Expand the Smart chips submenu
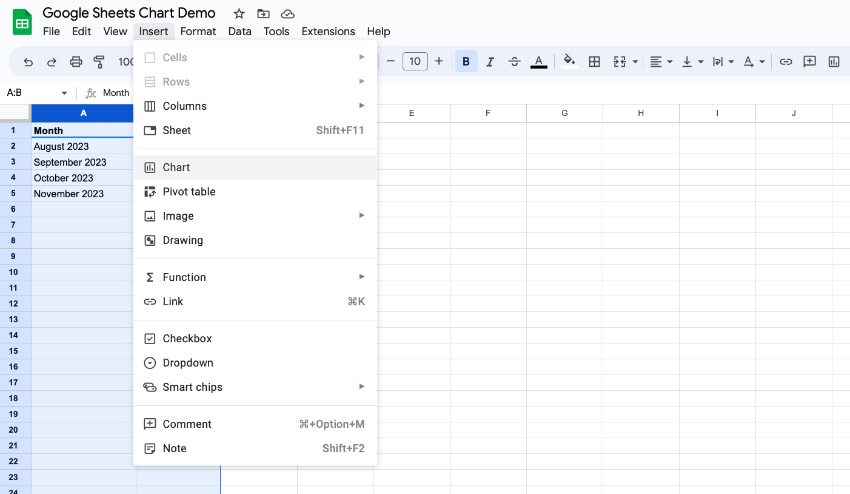The image size is (850, 494). tap(255, 387)
